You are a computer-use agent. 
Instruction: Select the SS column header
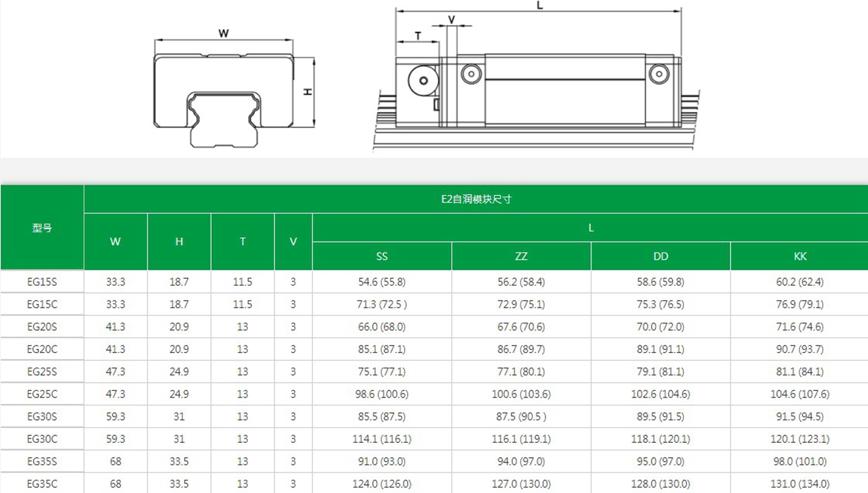click(x=382, y=257)
